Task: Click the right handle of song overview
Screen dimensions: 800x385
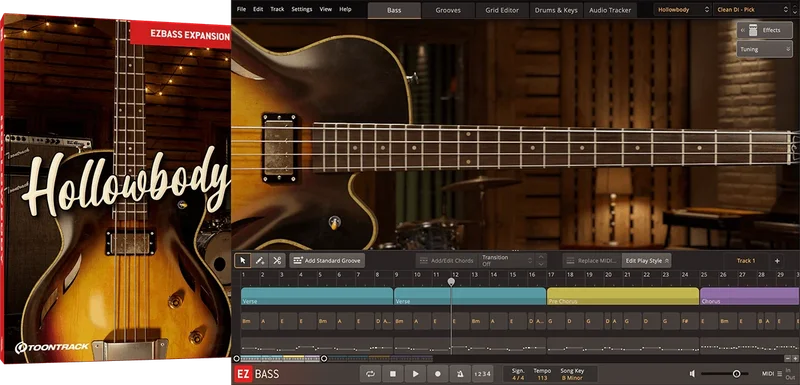Action: click(x=323, y=358)
